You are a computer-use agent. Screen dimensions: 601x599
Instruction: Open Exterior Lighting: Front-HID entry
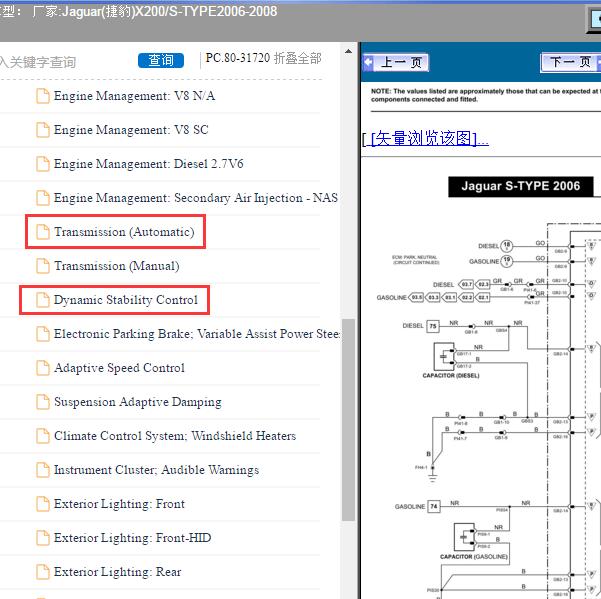click(x=132, y=538)
